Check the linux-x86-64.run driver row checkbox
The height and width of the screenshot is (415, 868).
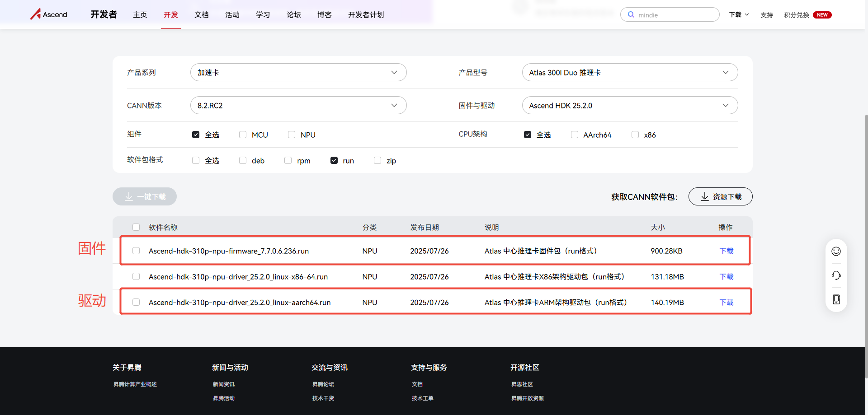pyautogui.click(x=136, y=276)
